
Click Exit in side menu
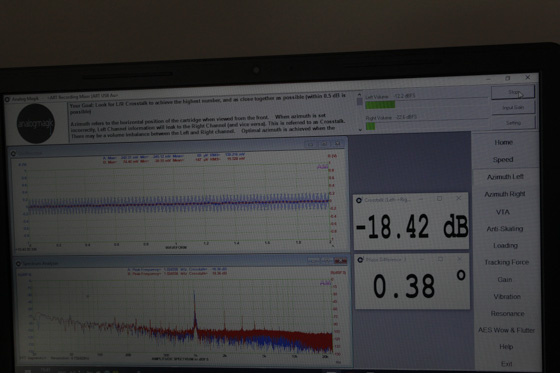506,364
